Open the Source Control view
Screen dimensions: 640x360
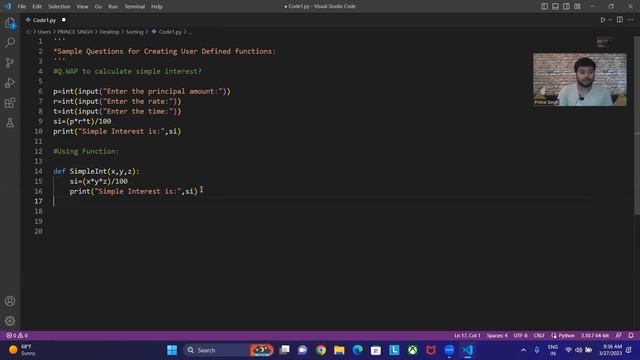click(10, 62)
